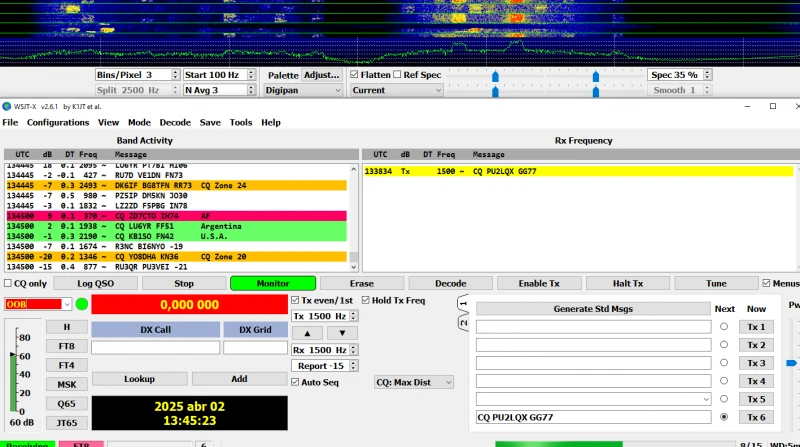
Task: Click the Log QSO button
Action: [95, 284]
